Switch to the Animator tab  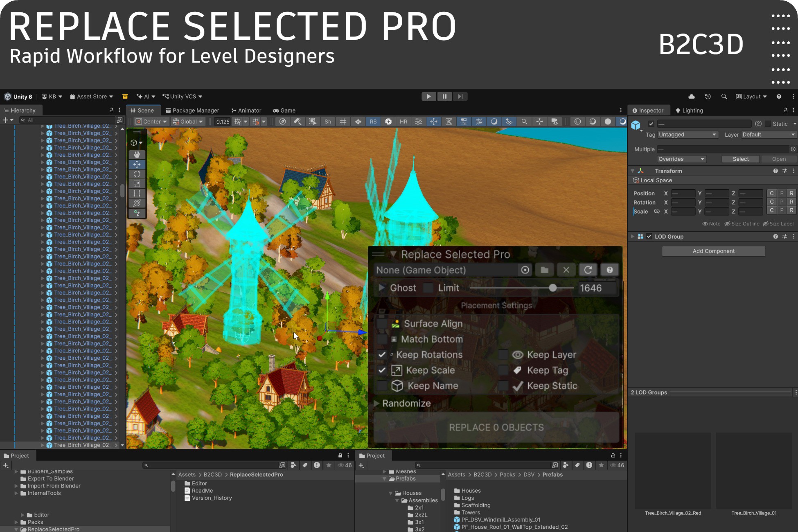(x=246, y=110)
